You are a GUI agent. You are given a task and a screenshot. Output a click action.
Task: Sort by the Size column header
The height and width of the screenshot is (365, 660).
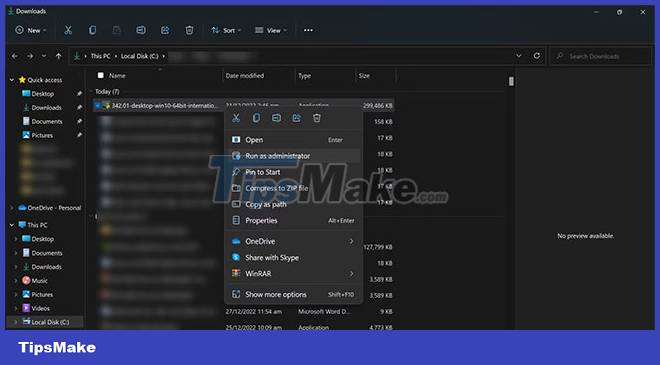[x=364, y=76]
